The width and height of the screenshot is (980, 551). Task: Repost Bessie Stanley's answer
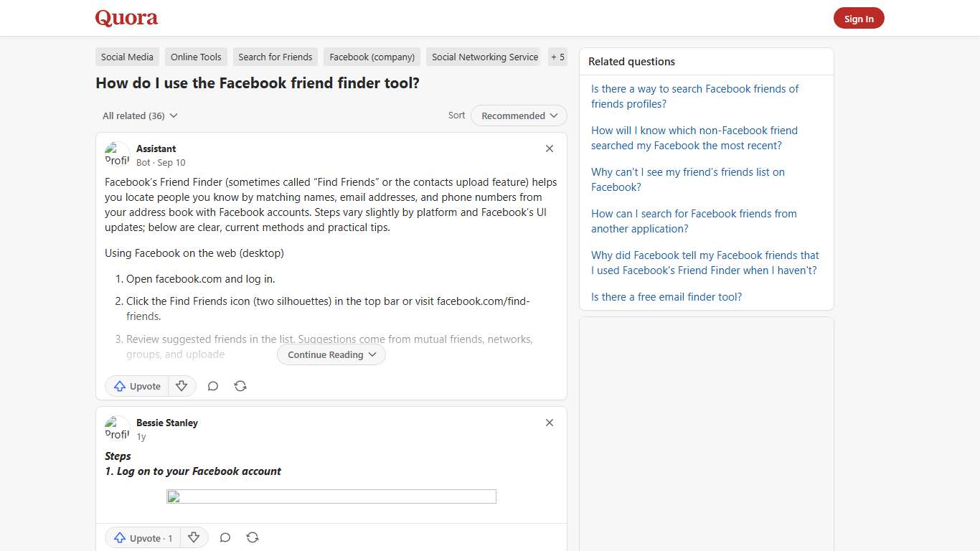tap(253, 537)
